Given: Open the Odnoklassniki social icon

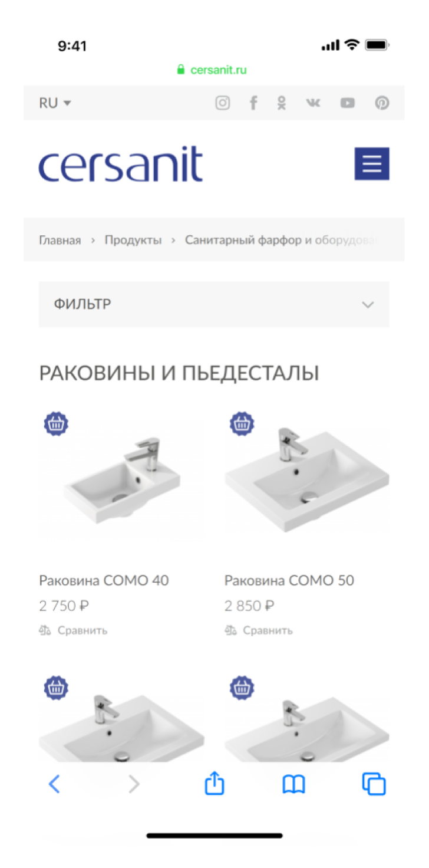Looking at the screenshot, I should click(282, 103).
